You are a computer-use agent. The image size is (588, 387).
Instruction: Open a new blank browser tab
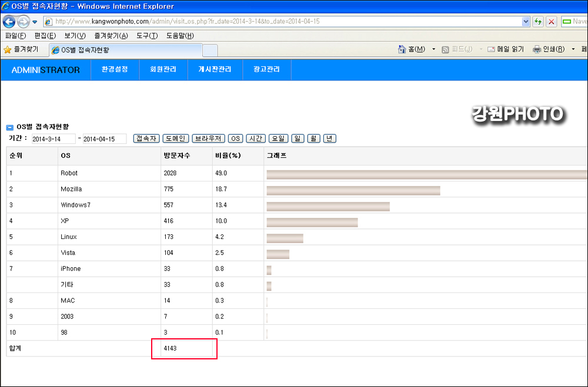click(x=210, y=50)
